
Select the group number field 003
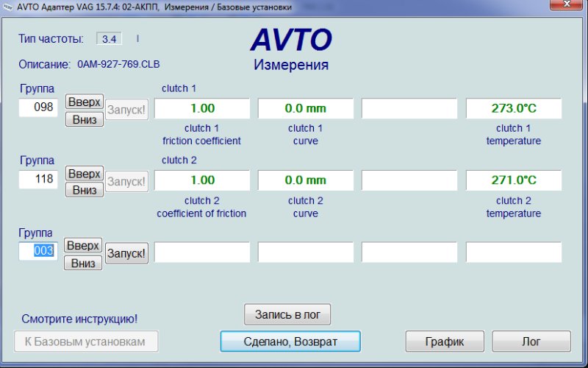pyautogui.click(x=38, y=250)
